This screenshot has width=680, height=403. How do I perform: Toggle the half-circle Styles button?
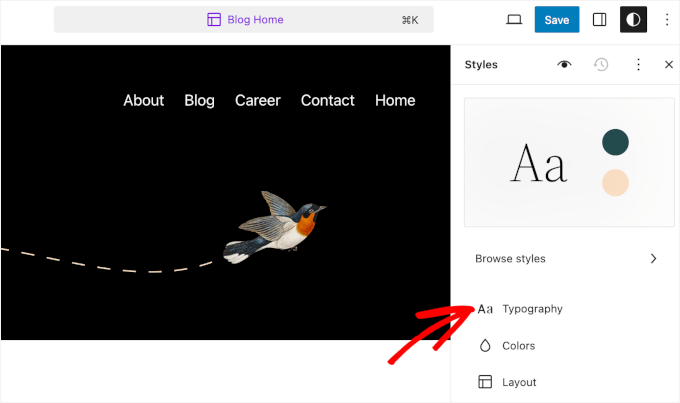[x=633, y=20]
